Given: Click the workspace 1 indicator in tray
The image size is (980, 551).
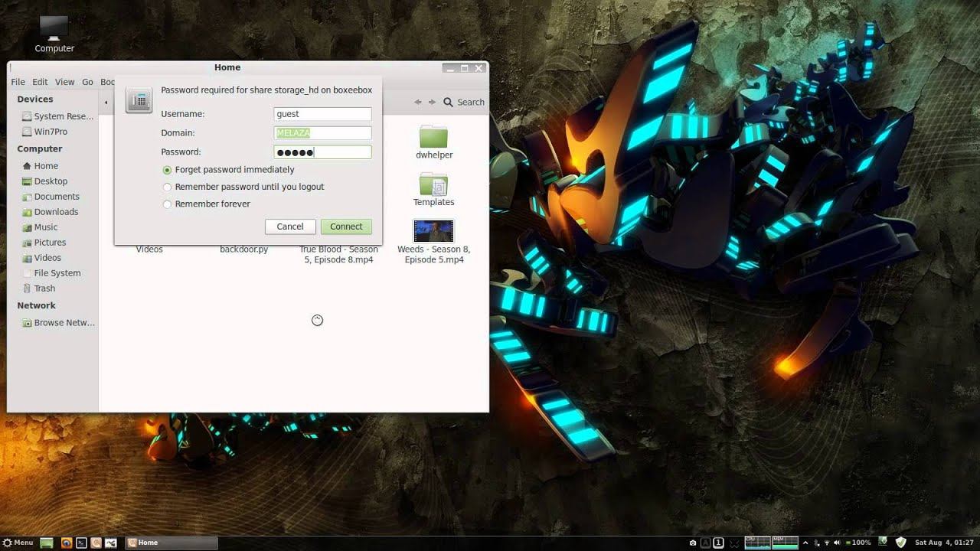Looking at the screenshot, I should point(718,543).
